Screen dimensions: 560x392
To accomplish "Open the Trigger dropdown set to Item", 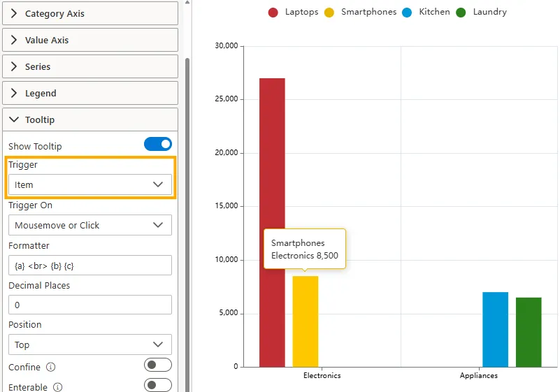I will pos(89,184).
